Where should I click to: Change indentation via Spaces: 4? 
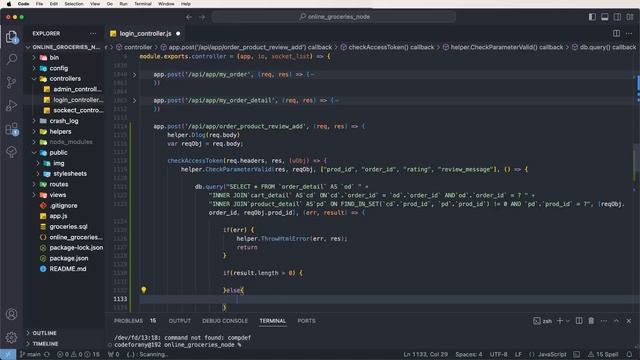[469, 354]
